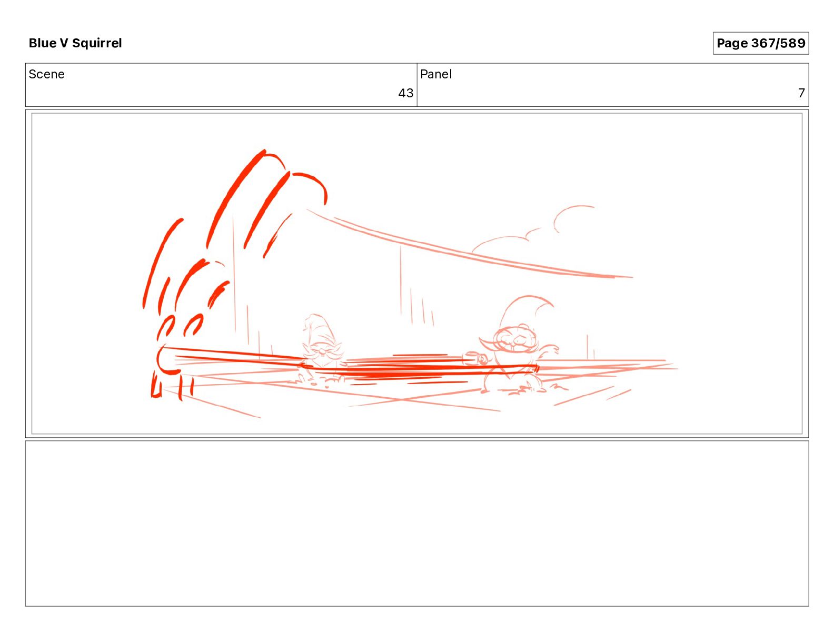Click the 'Blue V Squirrel' title text
This screenshot has width=834, height=644.
[x=75, y=43]
